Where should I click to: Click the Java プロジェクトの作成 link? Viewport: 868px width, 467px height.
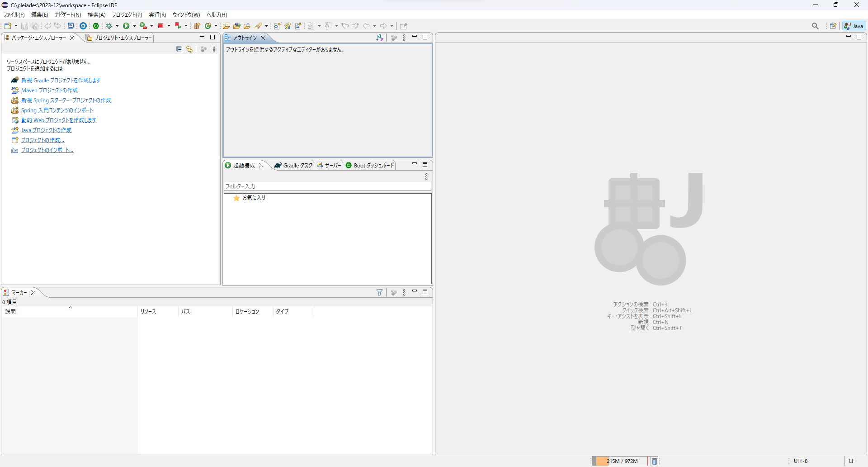point(46,130)
